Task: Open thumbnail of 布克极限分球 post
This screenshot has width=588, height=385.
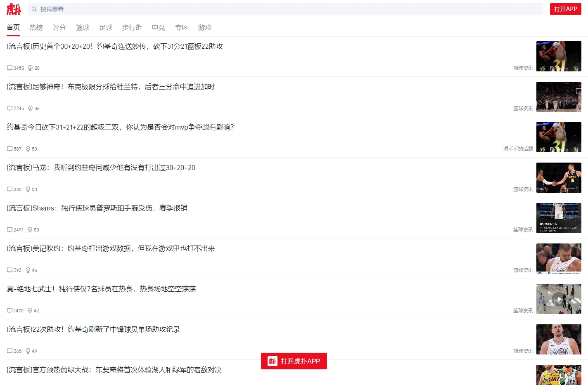Action: 559,97
